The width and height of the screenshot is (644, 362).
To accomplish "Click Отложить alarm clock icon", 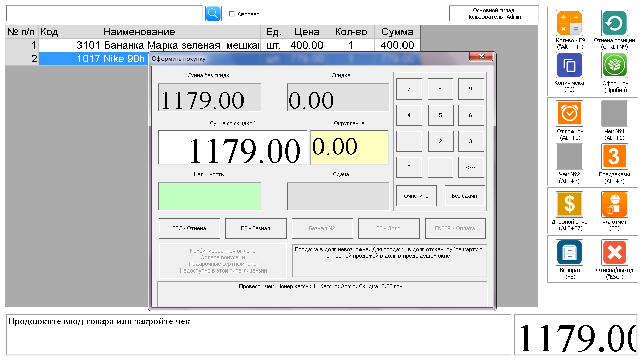I will pos(569,114).
